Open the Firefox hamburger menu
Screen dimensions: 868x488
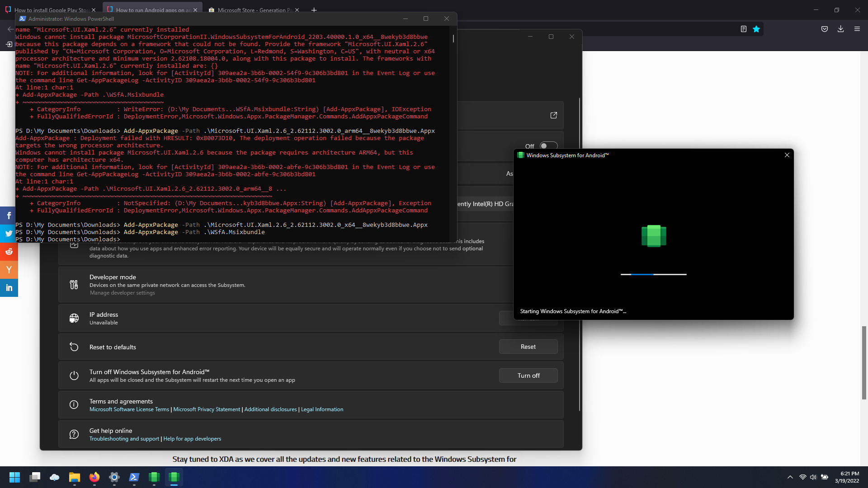pyautogui.click(x=857, y=29)
